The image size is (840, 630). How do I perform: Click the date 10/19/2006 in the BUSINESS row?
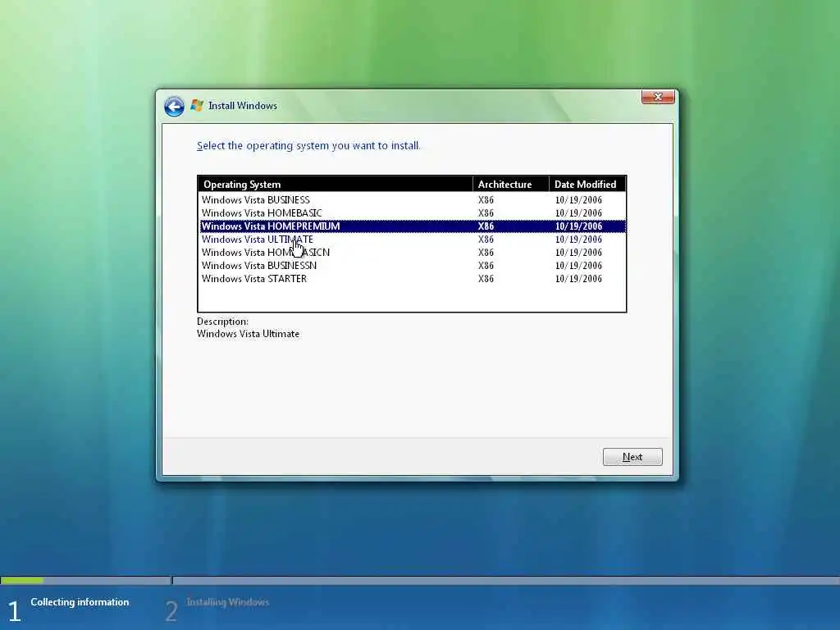click(x=578, y=200)
